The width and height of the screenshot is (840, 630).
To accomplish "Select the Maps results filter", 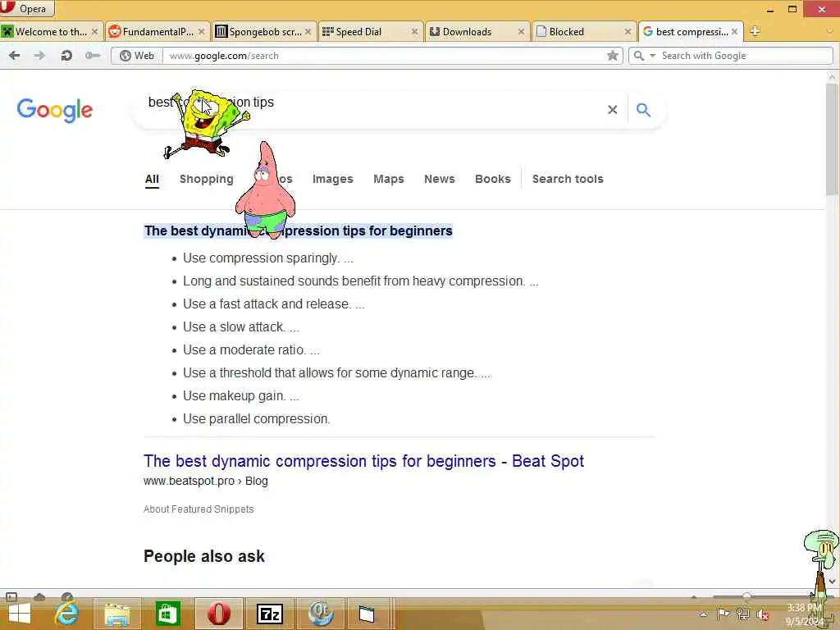I will pos(388,179).
